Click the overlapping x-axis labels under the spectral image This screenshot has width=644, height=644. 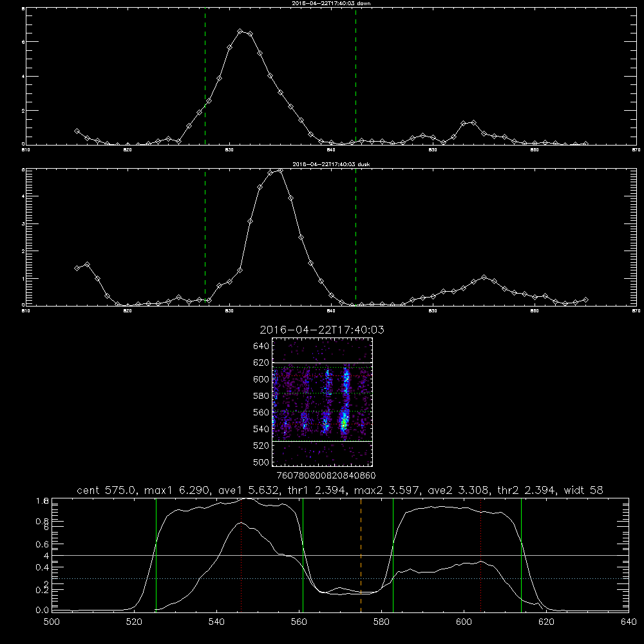click(x=326, y=475)
